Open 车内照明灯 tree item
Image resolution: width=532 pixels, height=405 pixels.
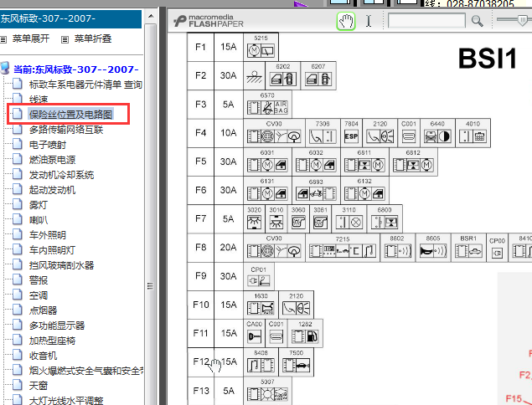click(x=52, y=250)
